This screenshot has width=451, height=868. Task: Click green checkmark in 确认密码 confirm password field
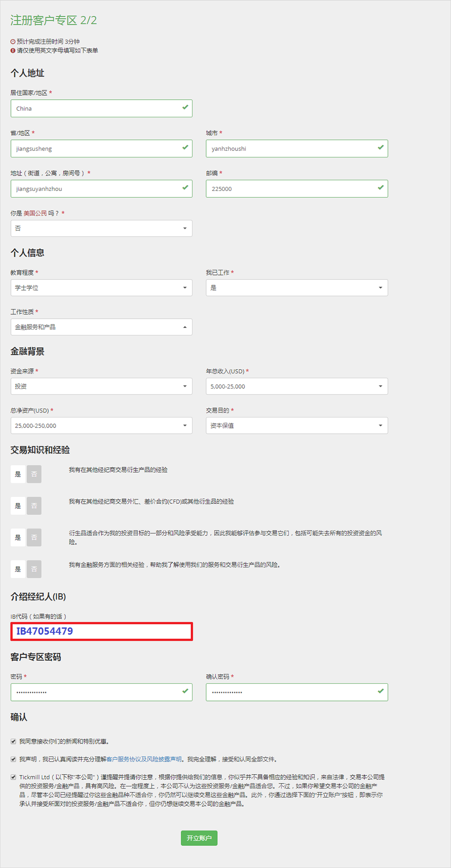(381, 691)
